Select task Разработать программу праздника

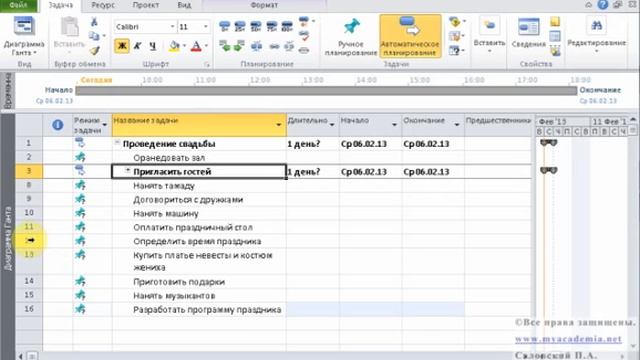tap(199, 309)
